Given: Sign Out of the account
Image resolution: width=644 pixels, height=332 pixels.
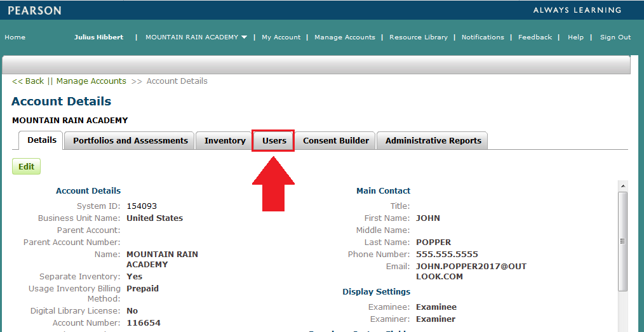Looking at the screenshot, I should [x=615, y=37].
